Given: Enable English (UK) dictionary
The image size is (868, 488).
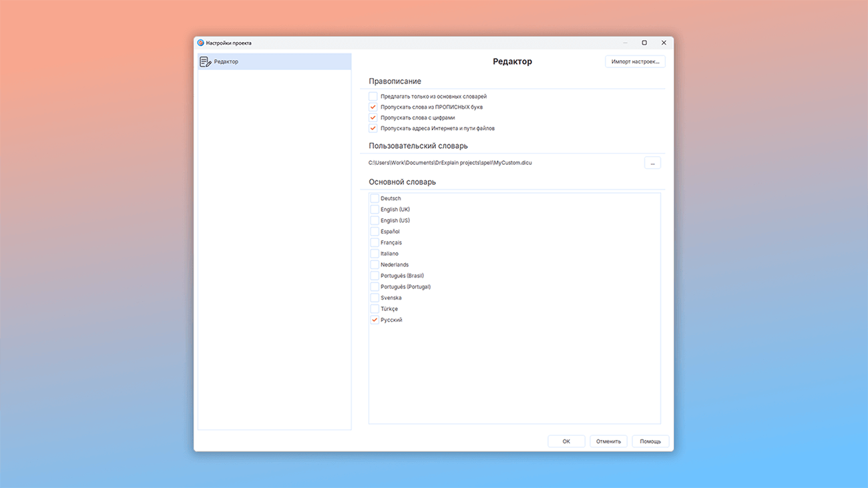Looking at the screenshot, I should click(x=375, y=210).
